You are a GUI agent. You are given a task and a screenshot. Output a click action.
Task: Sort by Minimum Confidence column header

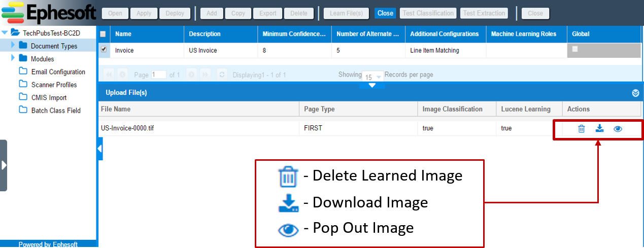(294, 34)
